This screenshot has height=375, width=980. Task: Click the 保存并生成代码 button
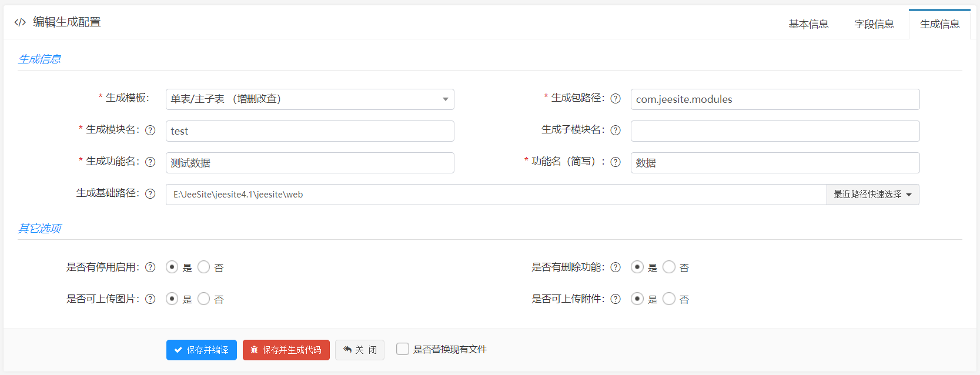286,350
